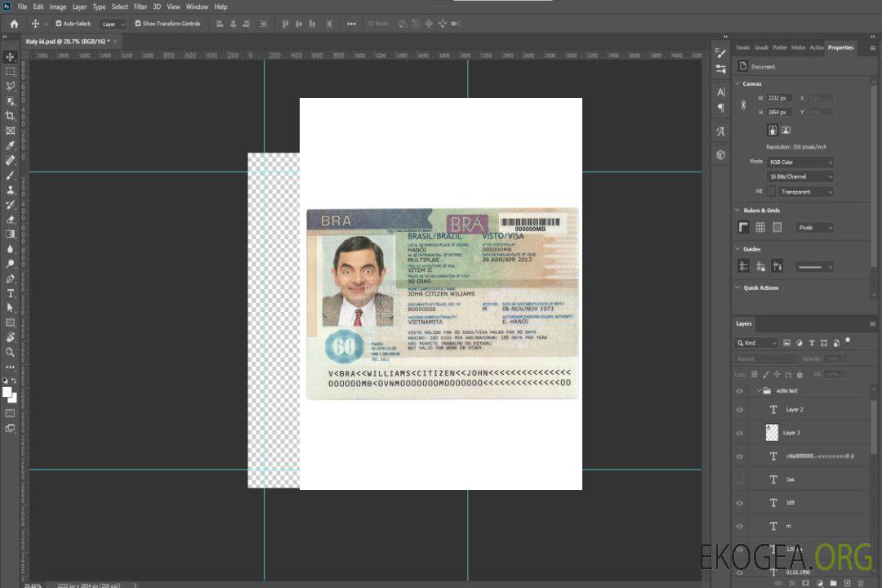
Task: Open the Fill Transparent dropdown
Action: coord(805,192)
